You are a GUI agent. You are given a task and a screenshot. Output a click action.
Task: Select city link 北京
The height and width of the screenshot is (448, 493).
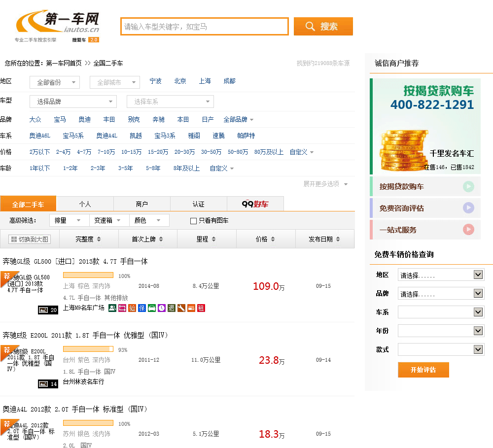pyautogui.click(x=180, y=81)
